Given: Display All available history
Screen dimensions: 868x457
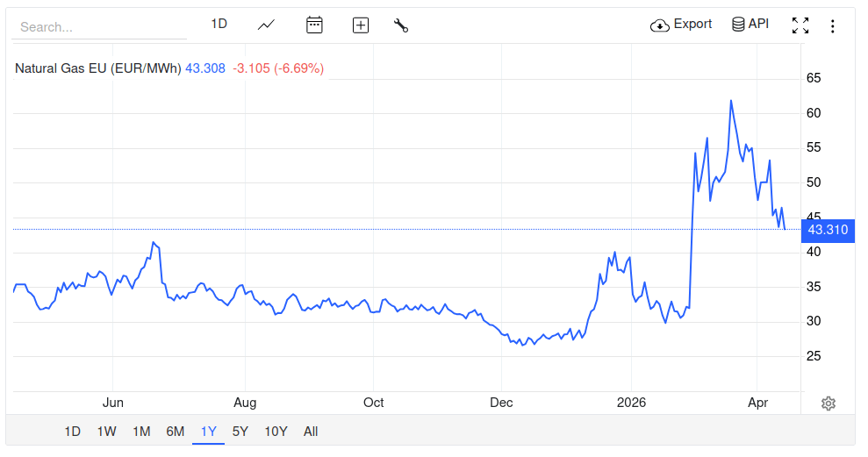Looking at the screenshot, I should (311, 432).
